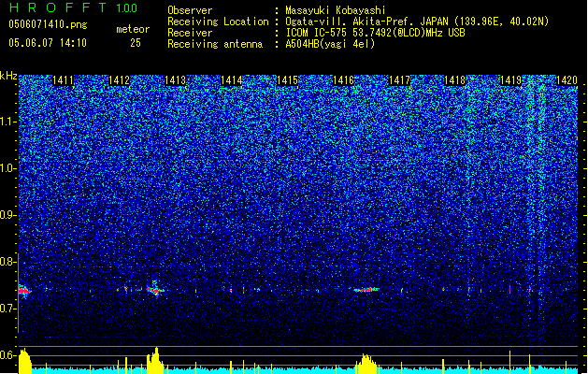Image resolution: width=588 pixels, height=374 pixels.
Task: Click the meteor echo before 1413
Action: click(x=155, y=289)
